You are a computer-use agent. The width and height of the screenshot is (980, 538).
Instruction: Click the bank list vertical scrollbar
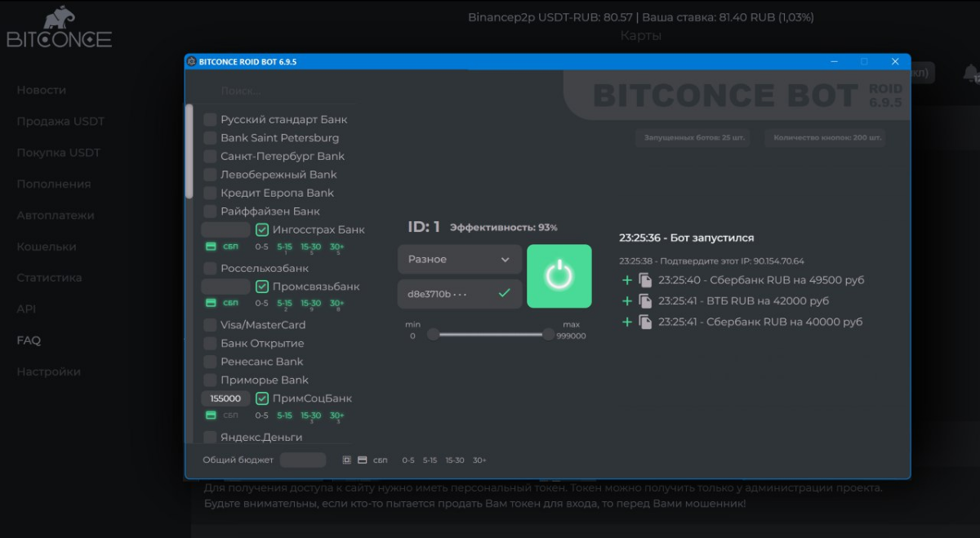[189, 151]
